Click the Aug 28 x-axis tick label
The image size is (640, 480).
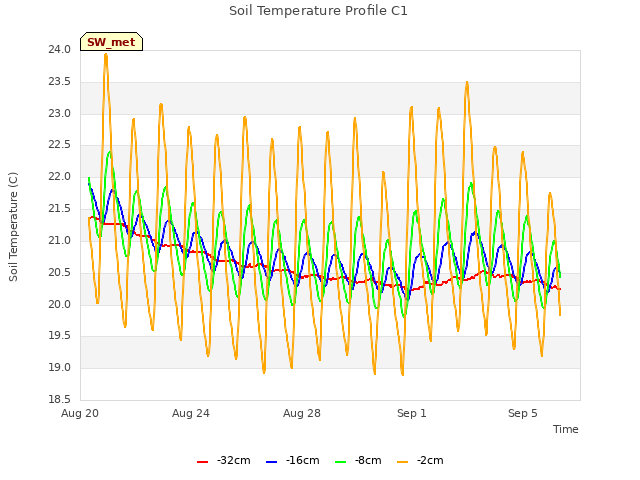coord(302,413)
